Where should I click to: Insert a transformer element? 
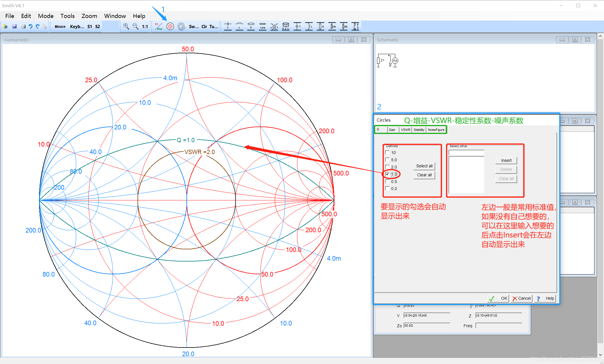(x=274, y=27)
